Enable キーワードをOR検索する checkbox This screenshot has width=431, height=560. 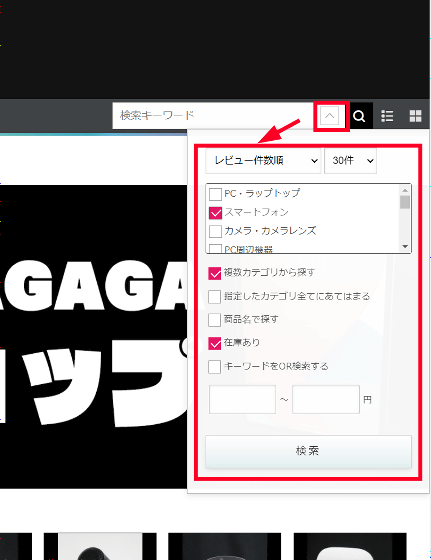[215, 367]
